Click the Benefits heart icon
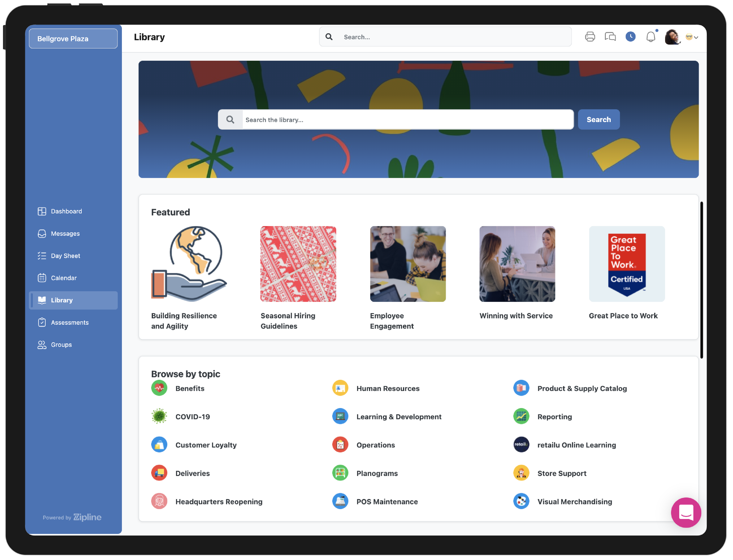Image resolution: width=733 pixels, height=560 pixels. pyautogui.click(x=159, y=388)
